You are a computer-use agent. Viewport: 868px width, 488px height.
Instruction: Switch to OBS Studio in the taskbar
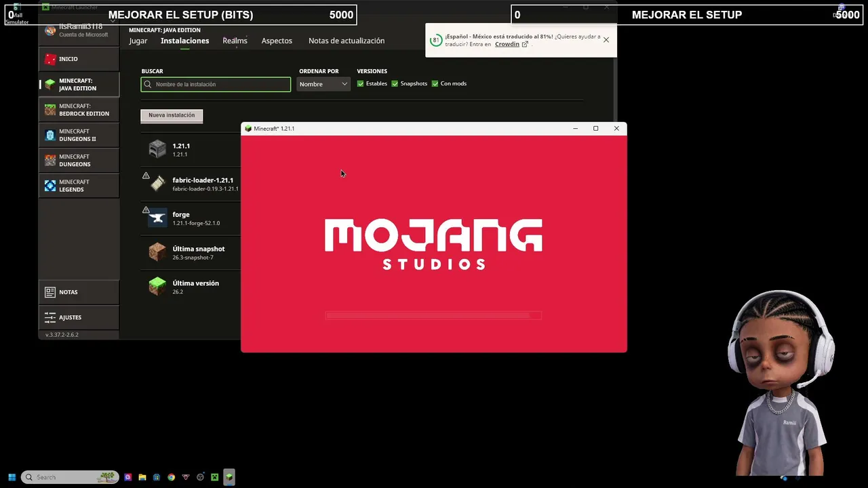click(x=200, y=477)
